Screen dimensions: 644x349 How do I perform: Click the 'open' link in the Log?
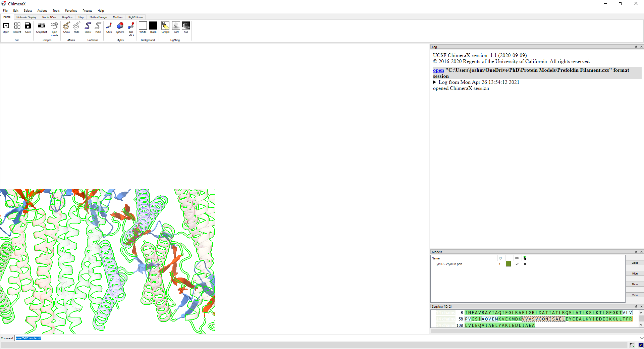point(438,70)
